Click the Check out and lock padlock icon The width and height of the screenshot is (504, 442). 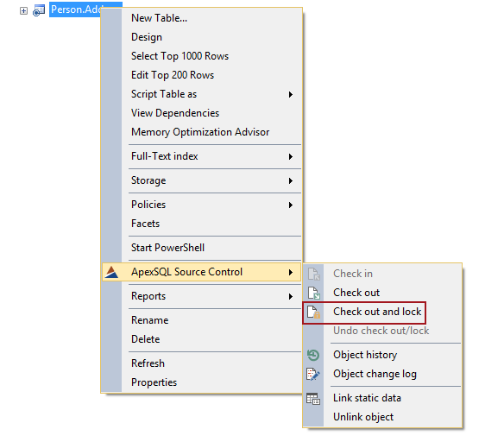click(313, 312)
